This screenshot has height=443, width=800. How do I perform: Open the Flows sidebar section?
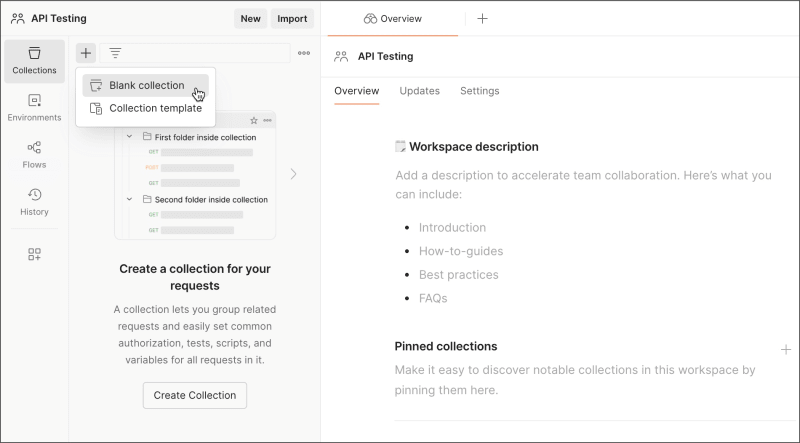(34, 156)
